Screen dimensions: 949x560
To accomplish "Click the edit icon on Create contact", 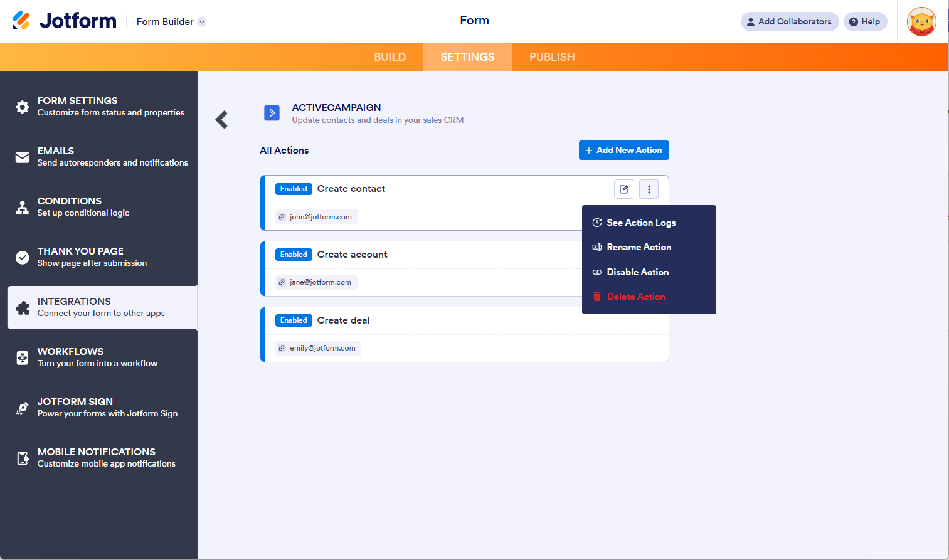I will pyautogui.click(x=624, y=189).
